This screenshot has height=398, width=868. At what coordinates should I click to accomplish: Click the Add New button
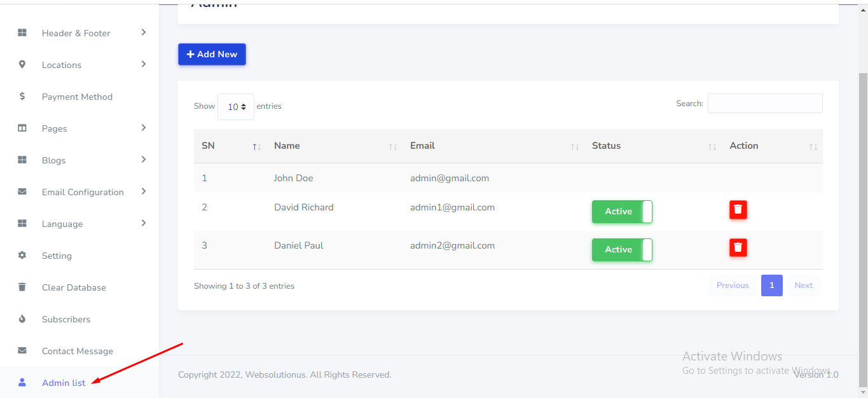click(x=212, y=55)
